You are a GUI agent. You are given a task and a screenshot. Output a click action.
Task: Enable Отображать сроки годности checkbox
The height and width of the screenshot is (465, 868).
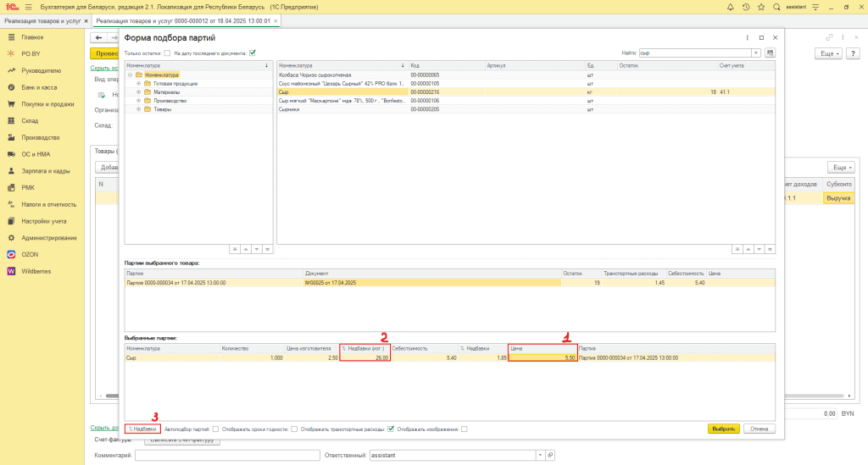click(294, 429)
